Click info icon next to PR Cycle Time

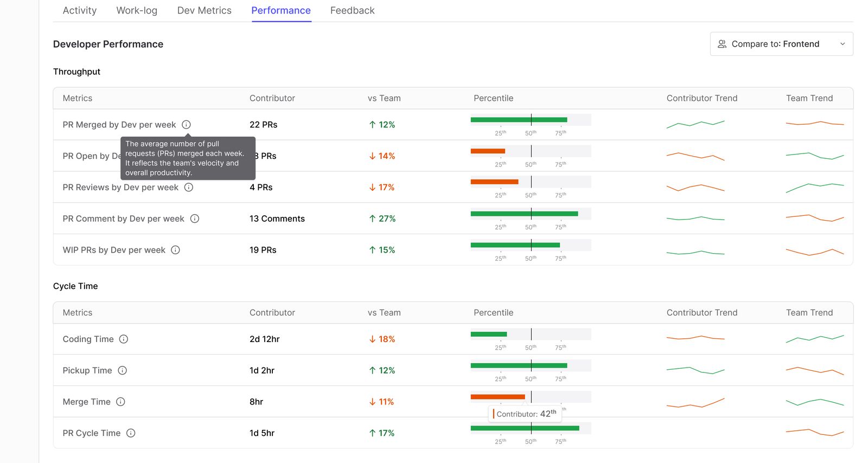pyautogui.click(x=131, y=433)
